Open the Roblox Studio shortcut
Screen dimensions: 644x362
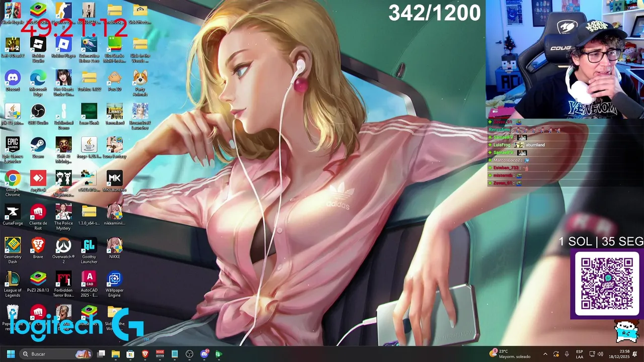coord(38,50)
